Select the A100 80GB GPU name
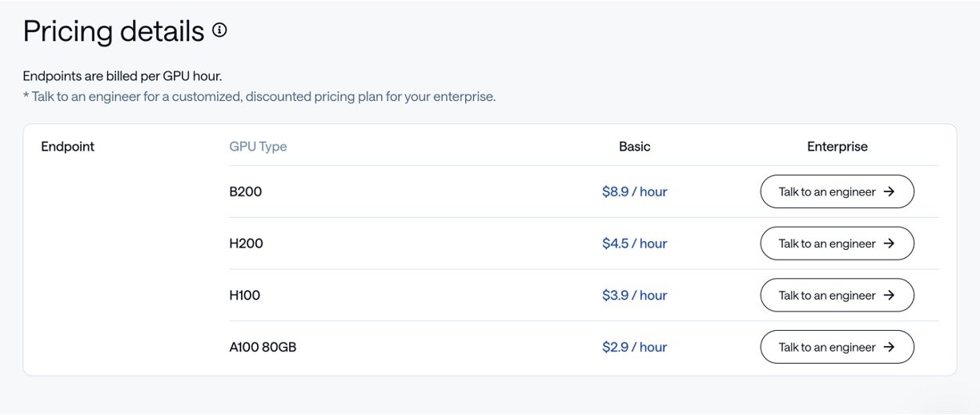 tap(263, 347)
